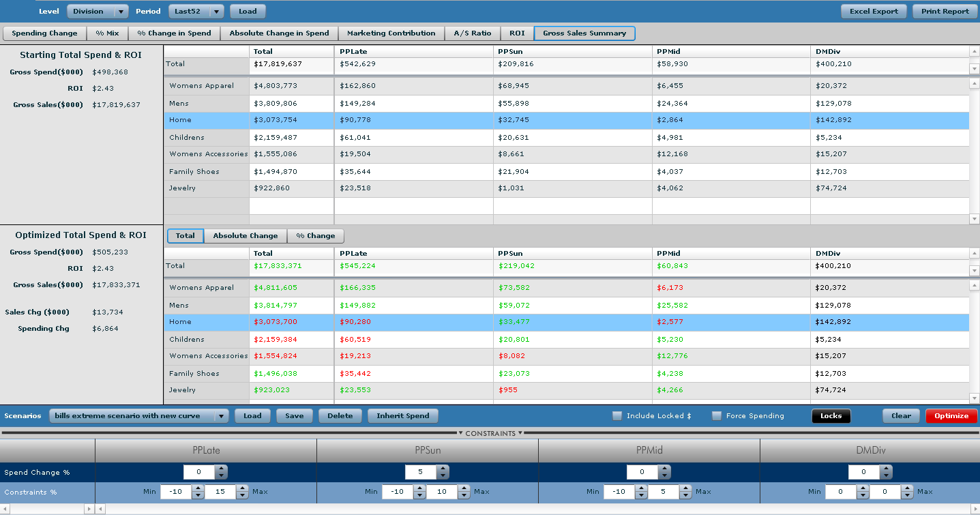
Task: Open the Level dropdown showing Division
Action: (97, 11)
